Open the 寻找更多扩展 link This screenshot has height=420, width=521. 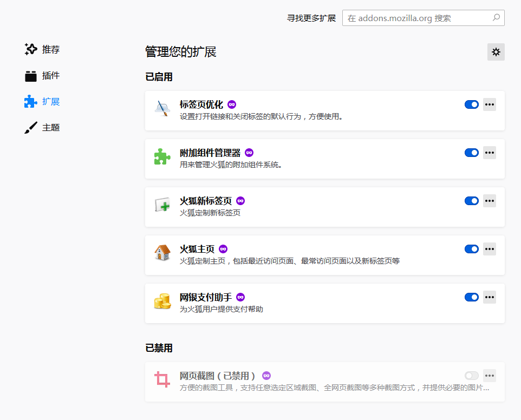[x=311, y=18]
